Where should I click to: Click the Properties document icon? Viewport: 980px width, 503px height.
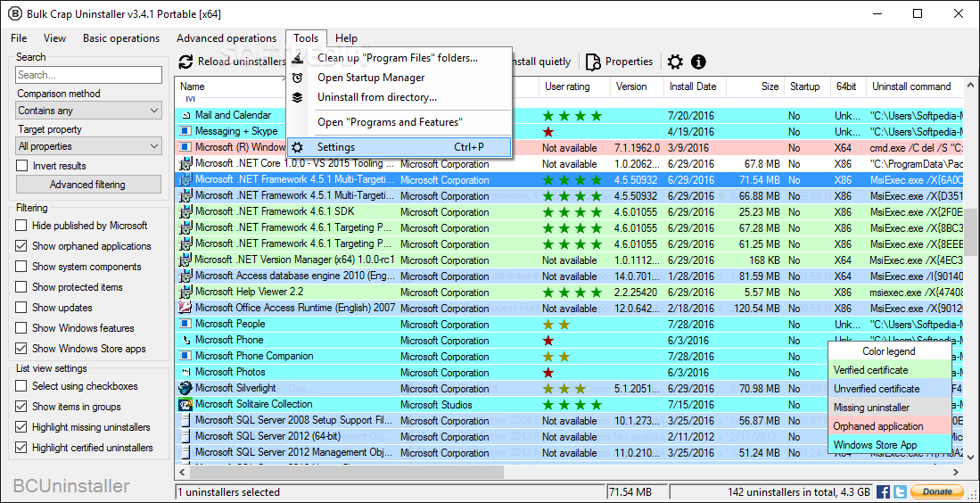click(594, 62)
